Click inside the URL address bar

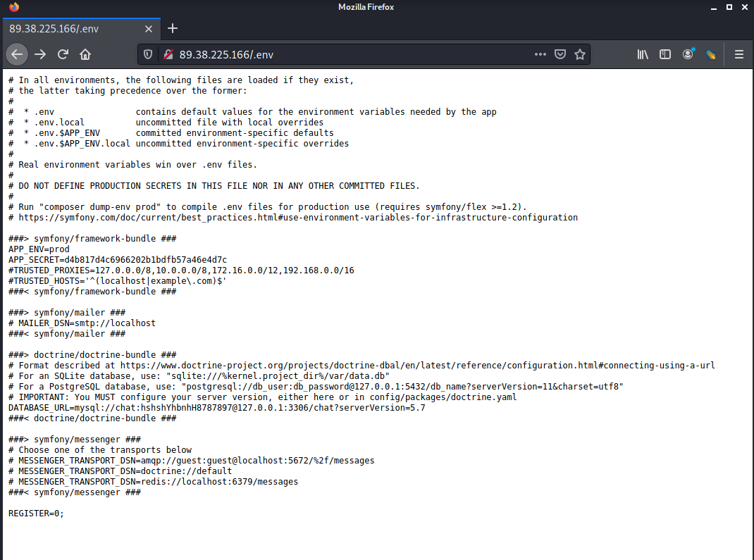[x=352, y=54]
